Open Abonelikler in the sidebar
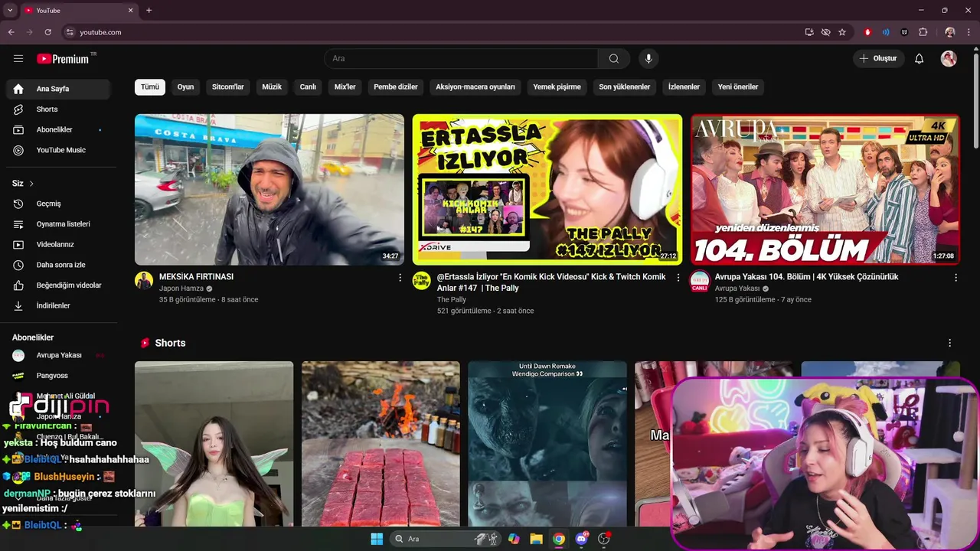The width and height of the screenshot is (980, 551). click(58, 130)
